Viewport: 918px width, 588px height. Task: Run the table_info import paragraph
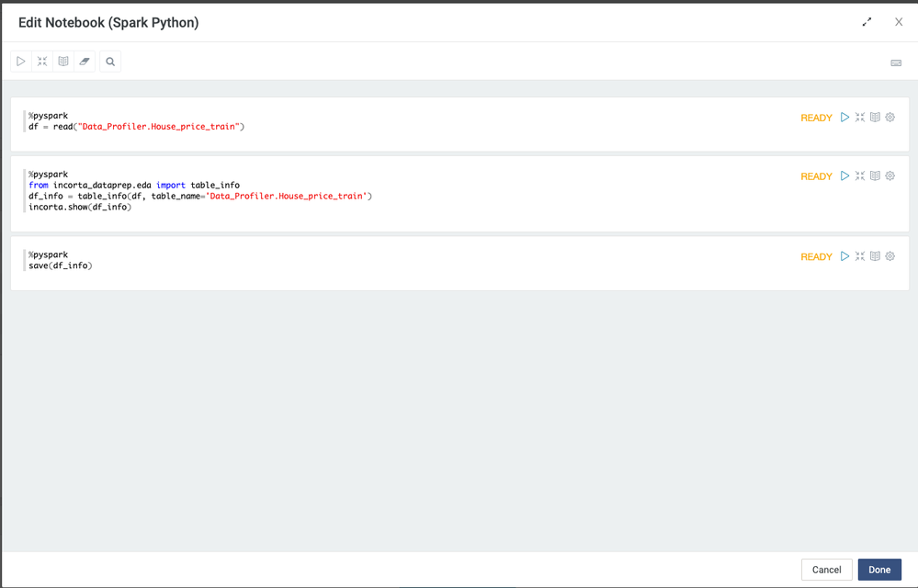pyautogui.click(x=844, y=176)
